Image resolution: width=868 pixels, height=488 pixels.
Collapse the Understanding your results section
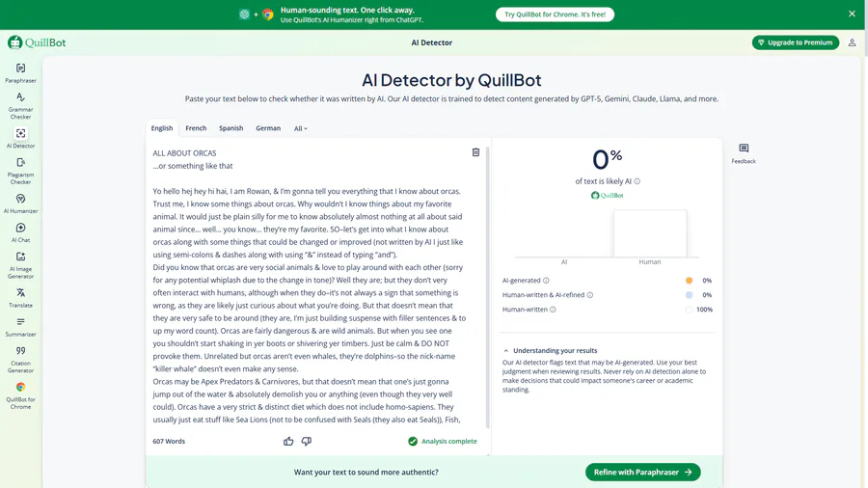(506, 350)
